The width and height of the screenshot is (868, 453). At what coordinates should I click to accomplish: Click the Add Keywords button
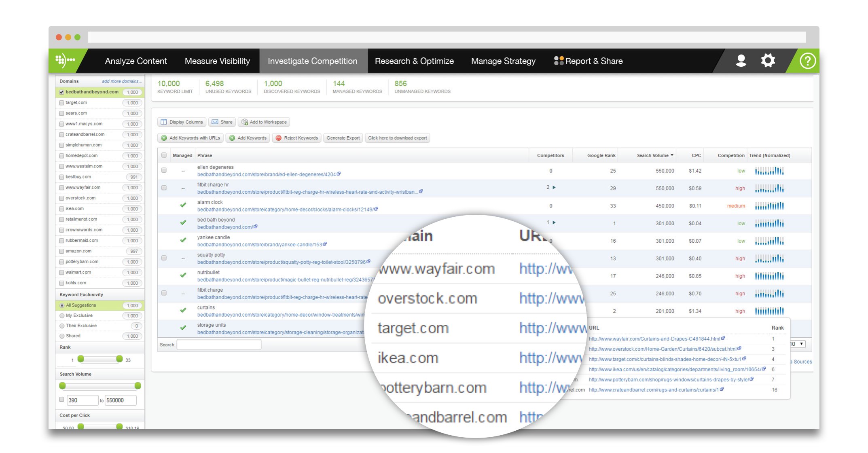point(248,138)
